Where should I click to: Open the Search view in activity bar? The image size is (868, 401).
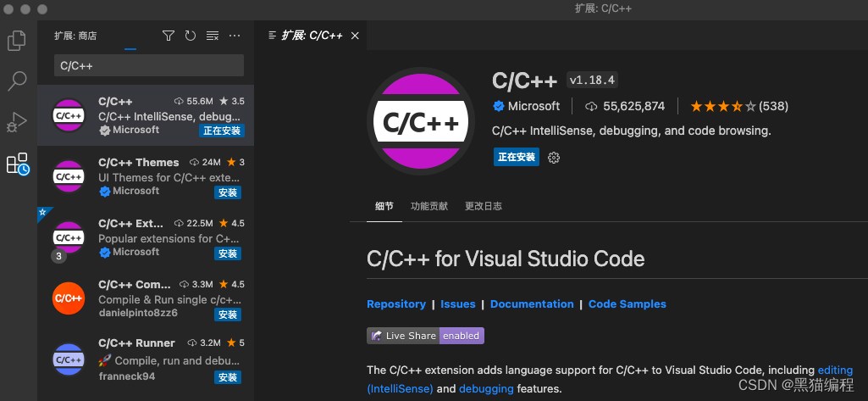click(x=17, y=81)
